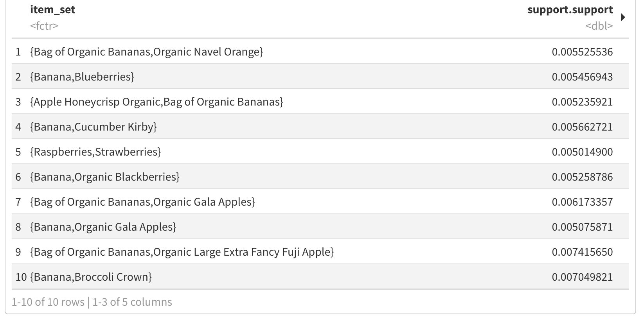Select the row count text 1-10 of 10 rows
Screen dimensions: 644x319
point(48,302)
